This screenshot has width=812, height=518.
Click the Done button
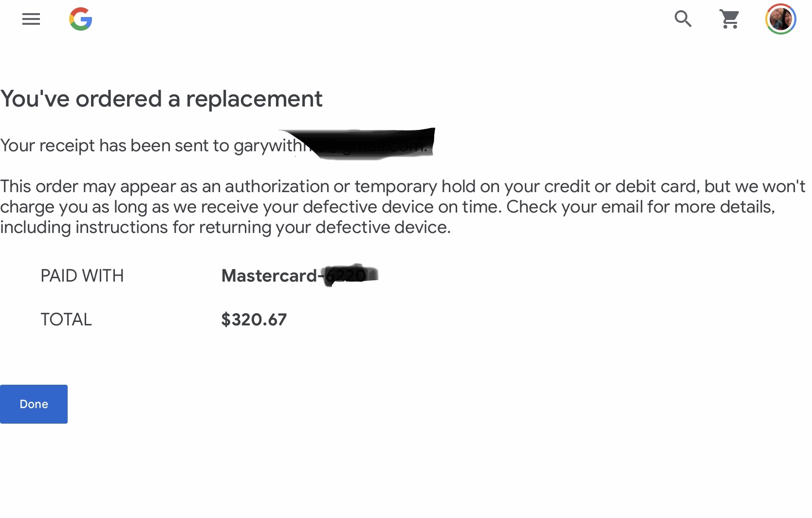[x=34, y=404]
